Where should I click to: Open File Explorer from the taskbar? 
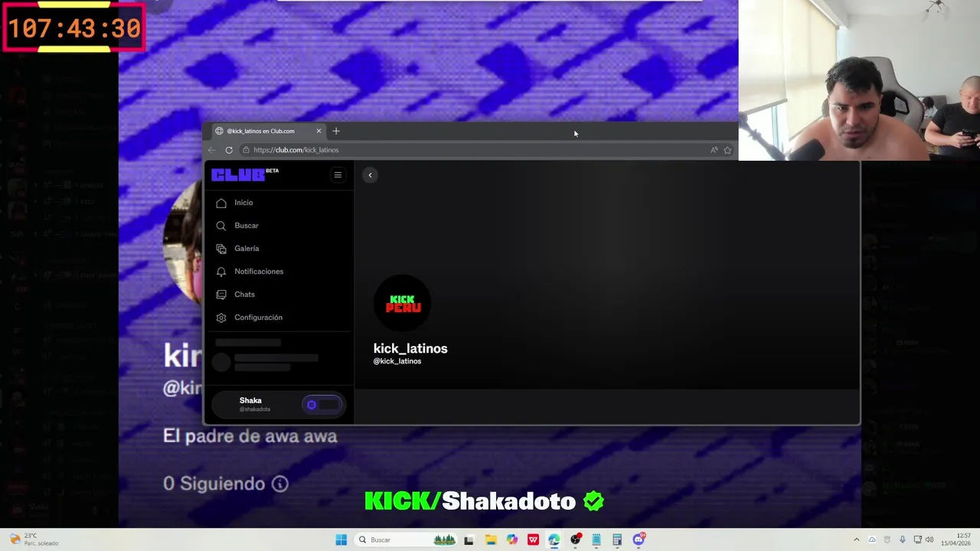click(491, 540)
